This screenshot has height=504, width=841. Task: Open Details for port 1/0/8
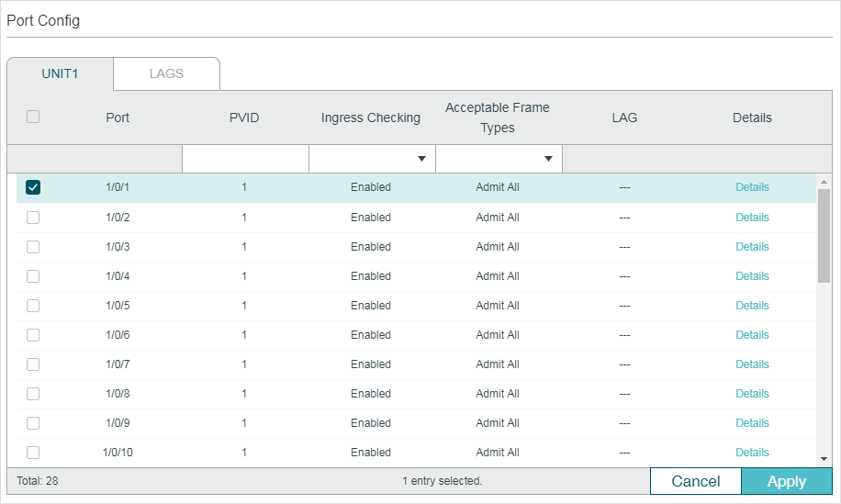click(x=752, y=394)
